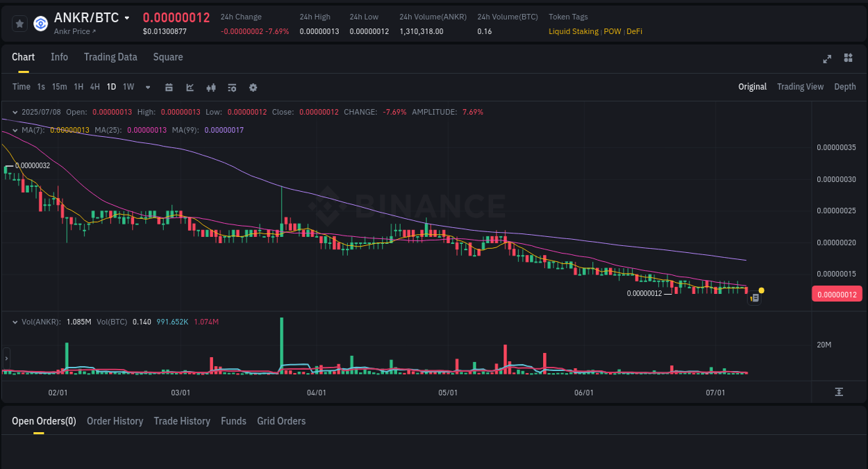Toggle the favorite star for ANKR/BTC

19,23
